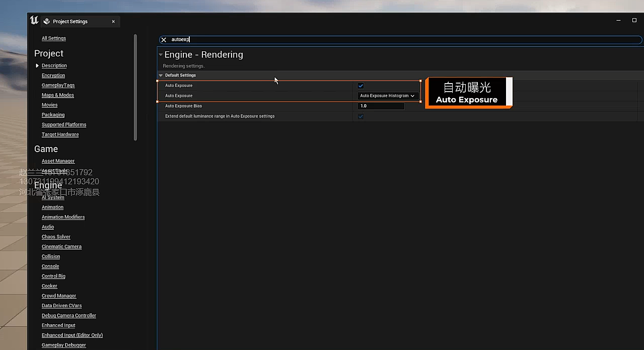Clear the search field with X icon
This screenshot has width=644, height=350.
(x=164, y=40)
